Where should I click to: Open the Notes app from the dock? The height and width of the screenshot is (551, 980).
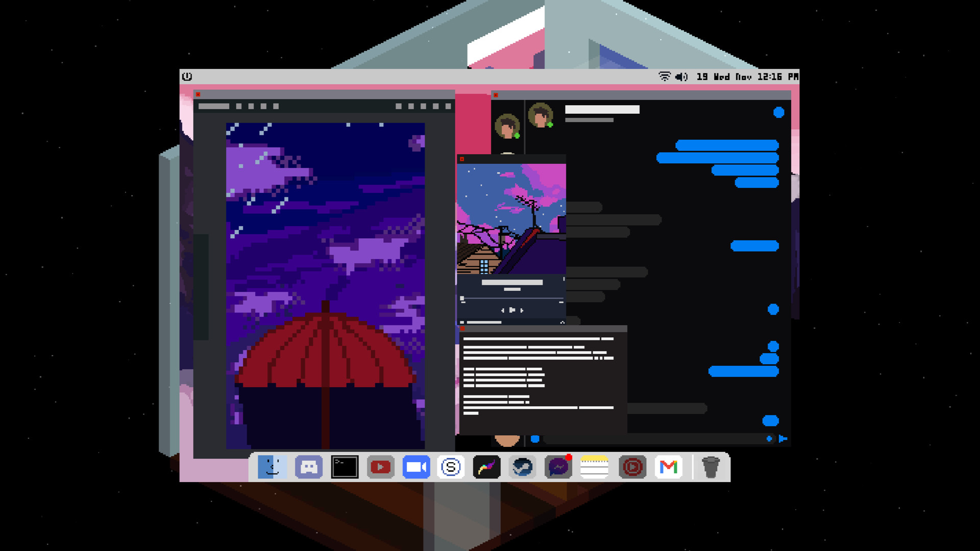[x=595, y=466]
